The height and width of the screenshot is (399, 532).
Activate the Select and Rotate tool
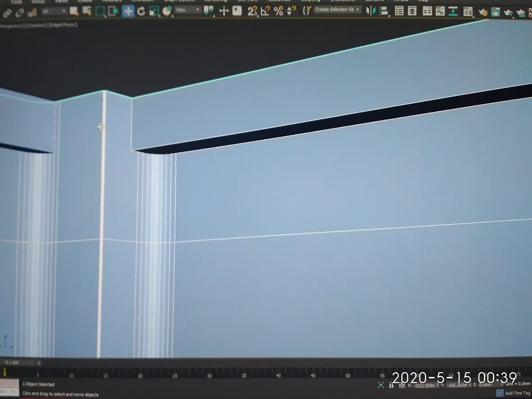(x=141, y=11)
